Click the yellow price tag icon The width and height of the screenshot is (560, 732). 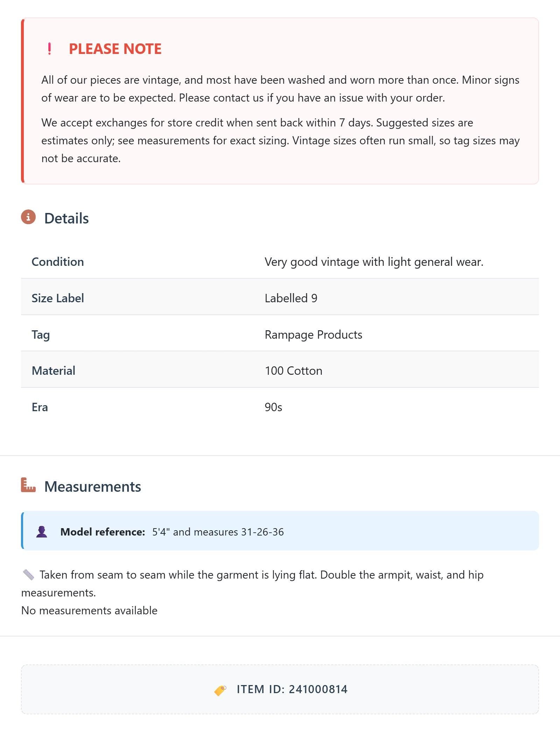tap(220, 690)
